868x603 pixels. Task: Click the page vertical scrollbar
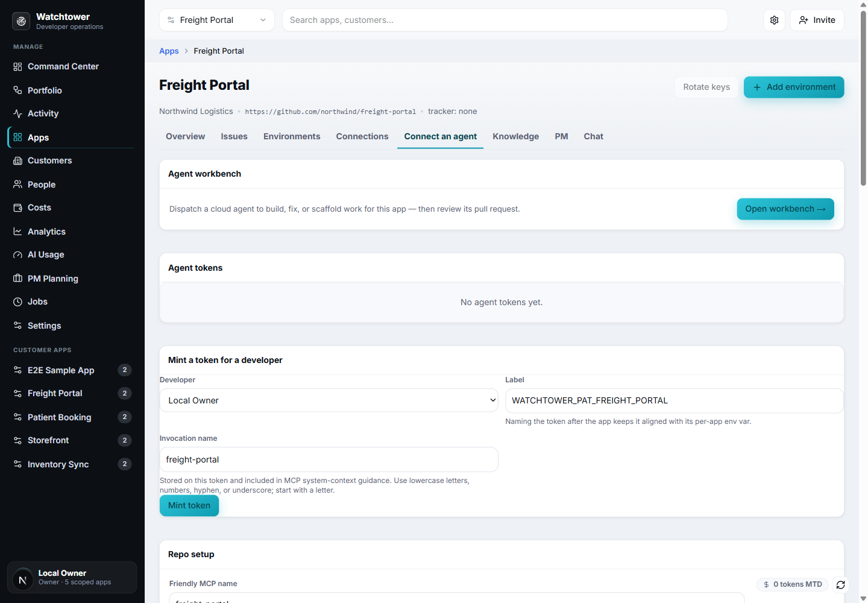[x=863, y=98]
